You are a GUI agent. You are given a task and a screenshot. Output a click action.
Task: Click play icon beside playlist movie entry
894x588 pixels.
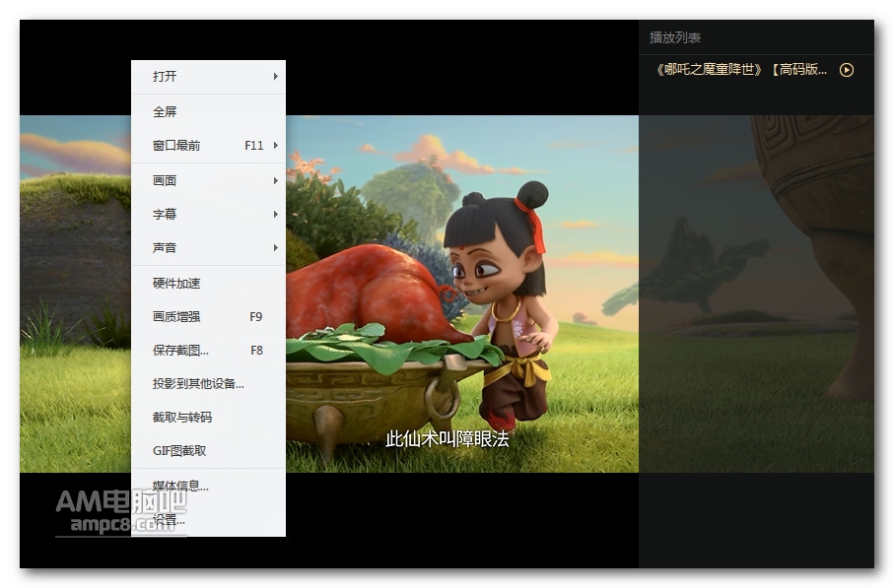847,70
